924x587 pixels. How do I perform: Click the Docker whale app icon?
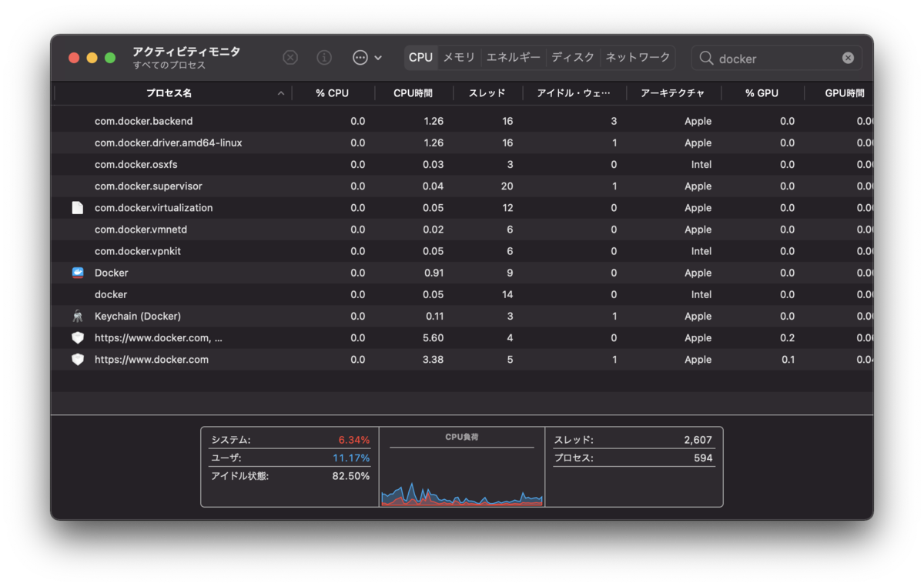click(77, 273)
